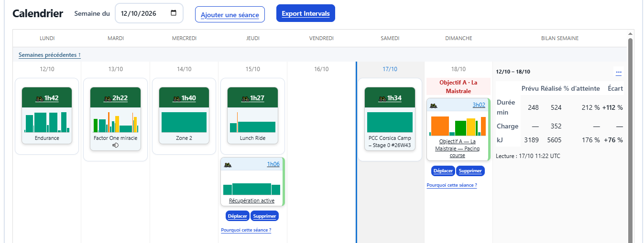Image resolution: width=644 pixels, height=243 pixels.
Task: Open the 2h22 Factor One miracle ride
Action: [115, 98]
